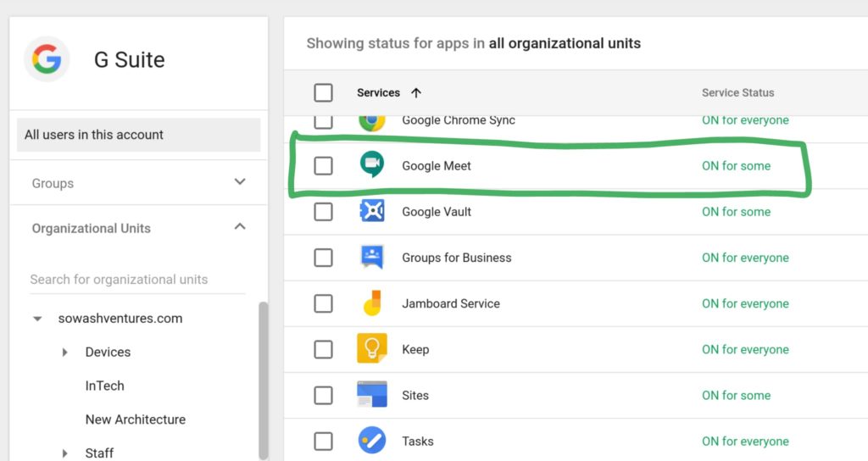Click Groups for Business ON for everyone status
This screenshot has width=868, height=461.
click(745, 258)
